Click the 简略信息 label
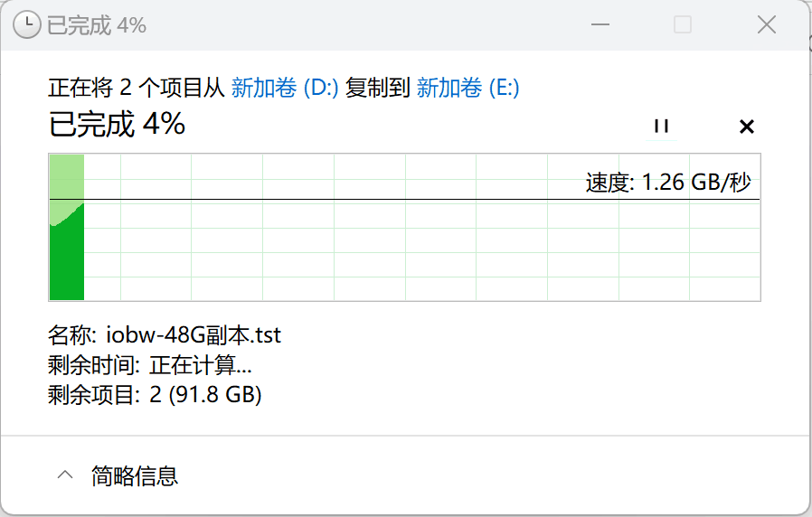The width and height of the screenshot is (812, 517). (135, 475)
